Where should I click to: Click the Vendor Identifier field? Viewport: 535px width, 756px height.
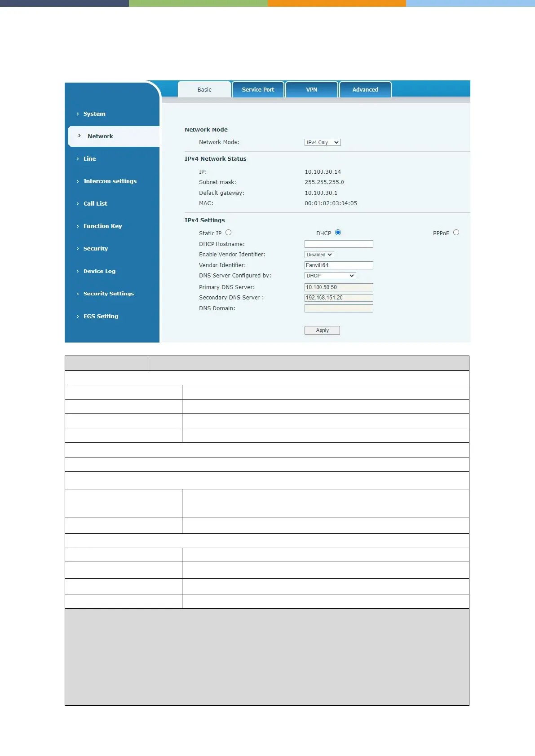339,265
